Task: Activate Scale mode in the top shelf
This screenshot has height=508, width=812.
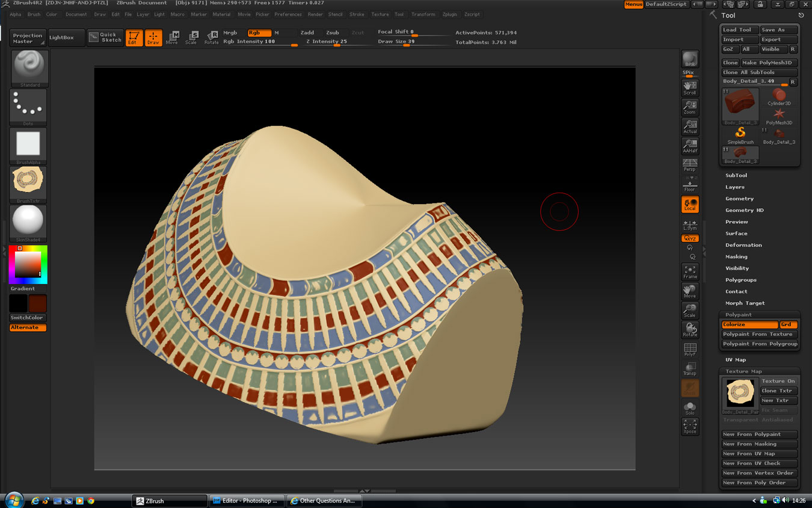Action: (x=191, y=38)
